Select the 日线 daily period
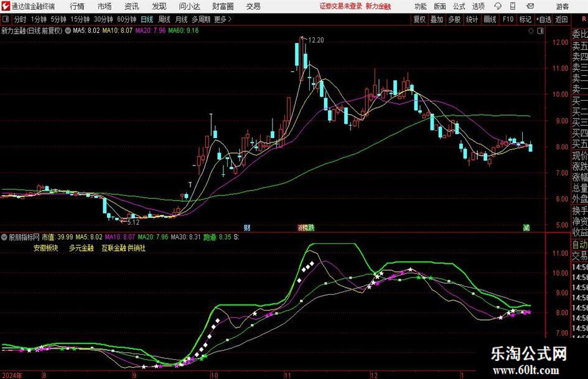Image resolution: width=588 pixels, height=379 pixels. 147,19
